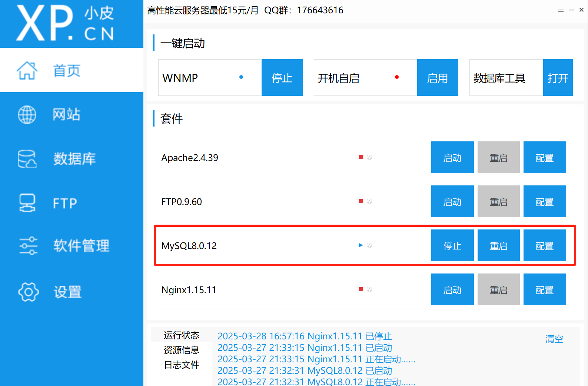Stop the WNMP stack
The width and height of the screenshot is (588, 386).
[x=282, y=78]
